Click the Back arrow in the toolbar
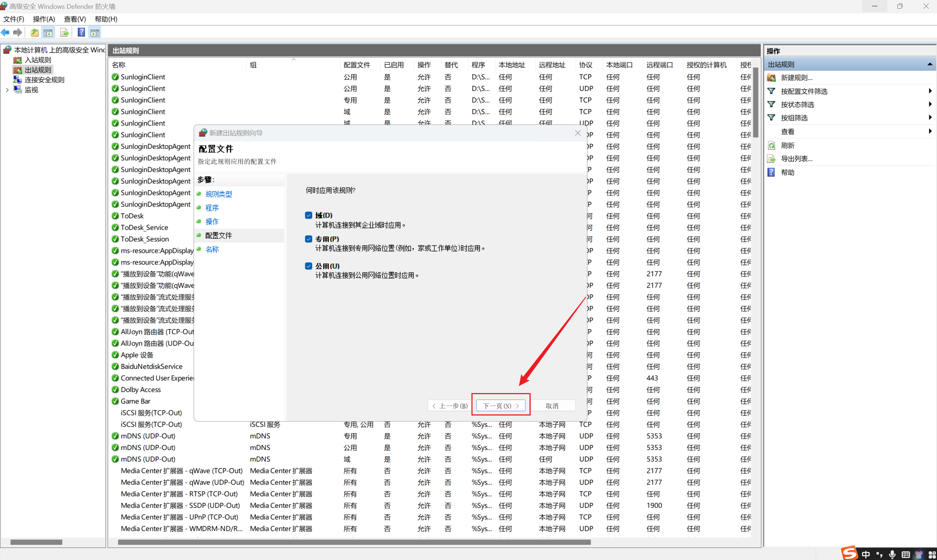The width and height of the screenshot is (937, 560). click(x=5, y=32)
